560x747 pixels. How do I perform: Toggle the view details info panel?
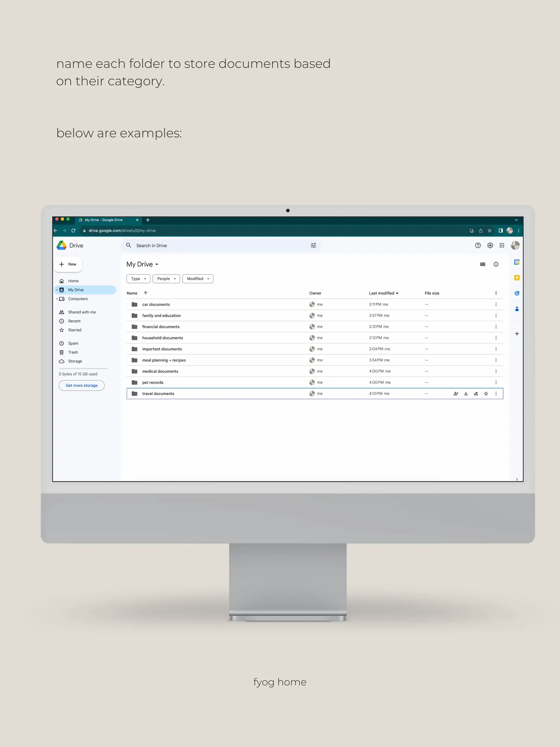(496, 264)
